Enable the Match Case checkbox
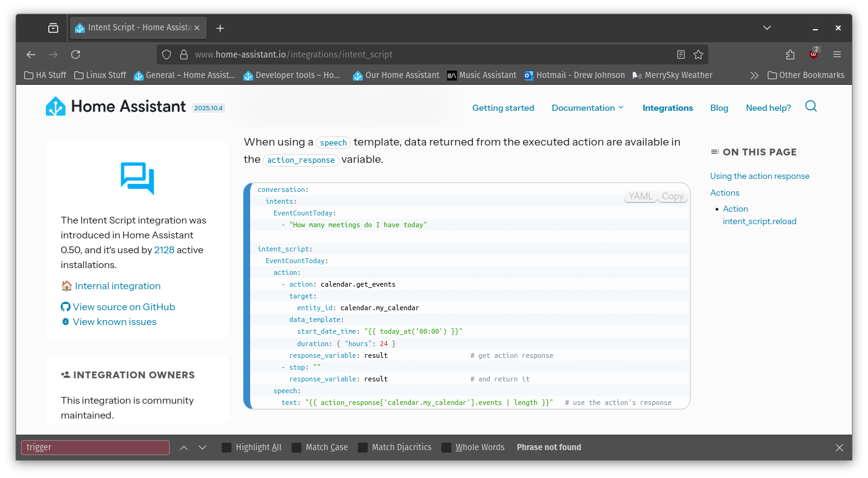The image size is (868, 478). [x=297, y=448]
